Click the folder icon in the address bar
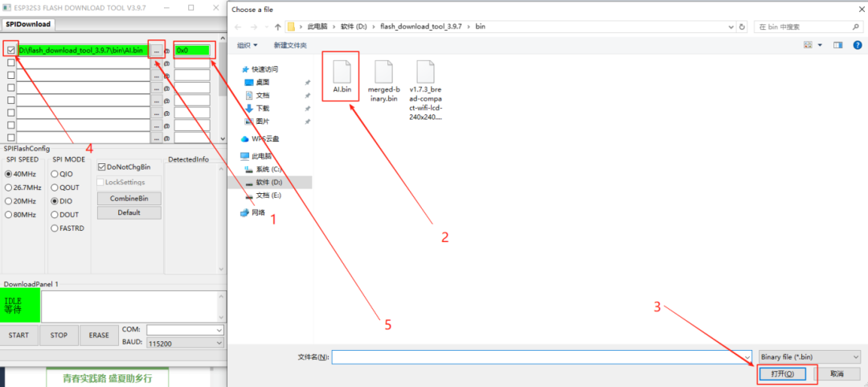 291,27
